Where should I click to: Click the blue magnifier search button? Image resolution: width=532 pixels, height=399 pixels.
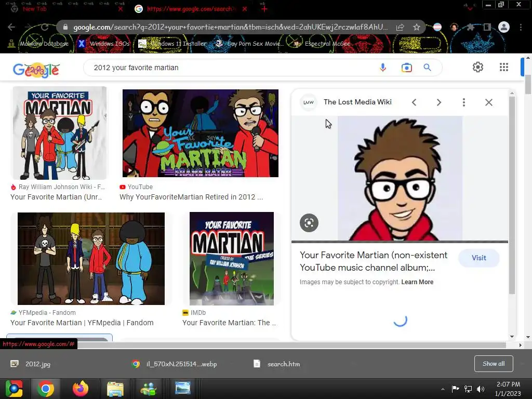click(x=428, y=68)
